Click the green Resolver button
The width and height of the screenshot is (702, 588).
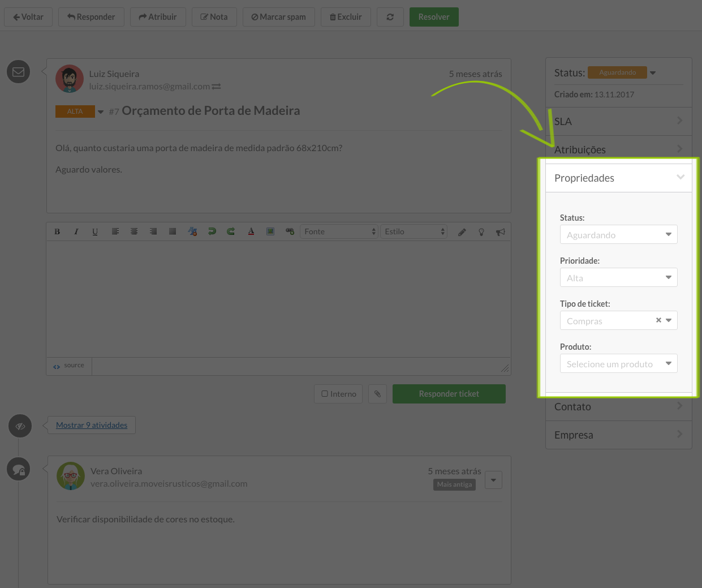pos(434,17)
